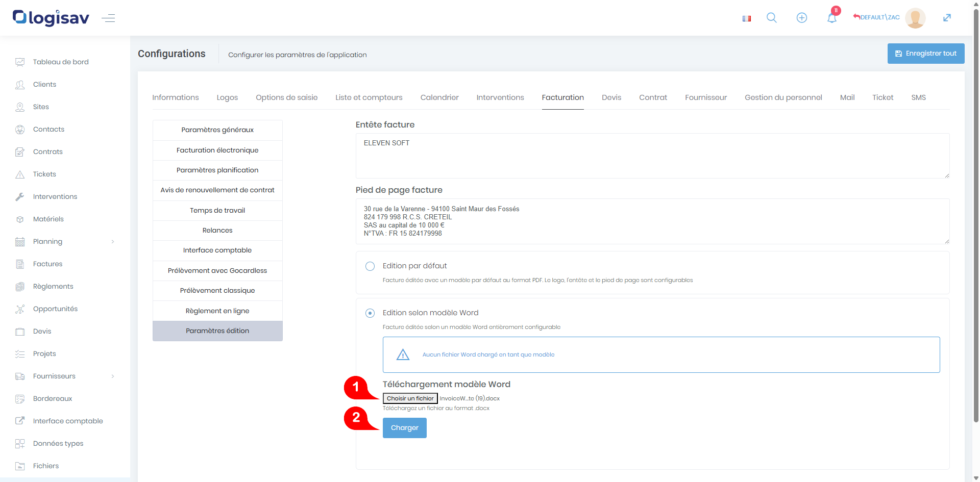Expand the Planning sidebar submenu
The image size is (980, 482).
click(112, 242)
